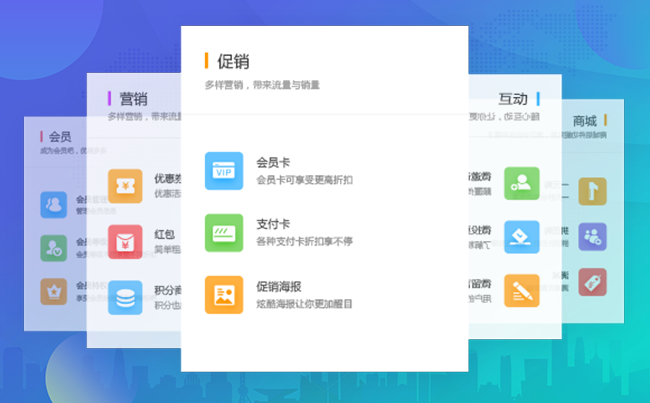Viewport: 650px width, 403px height.
Task: Open the green 支付卡 payment card icon
Action: pos(224,233)
